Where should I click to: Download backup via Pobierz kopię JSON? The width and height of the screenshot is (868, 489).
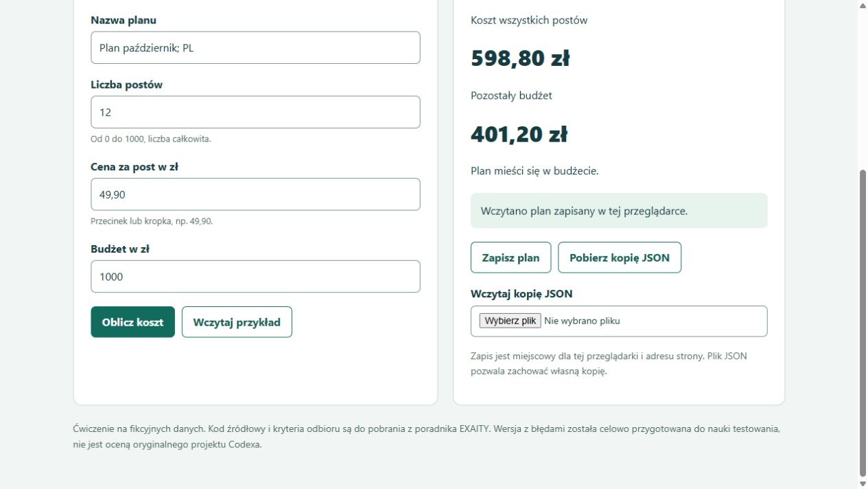pos(620,258)
